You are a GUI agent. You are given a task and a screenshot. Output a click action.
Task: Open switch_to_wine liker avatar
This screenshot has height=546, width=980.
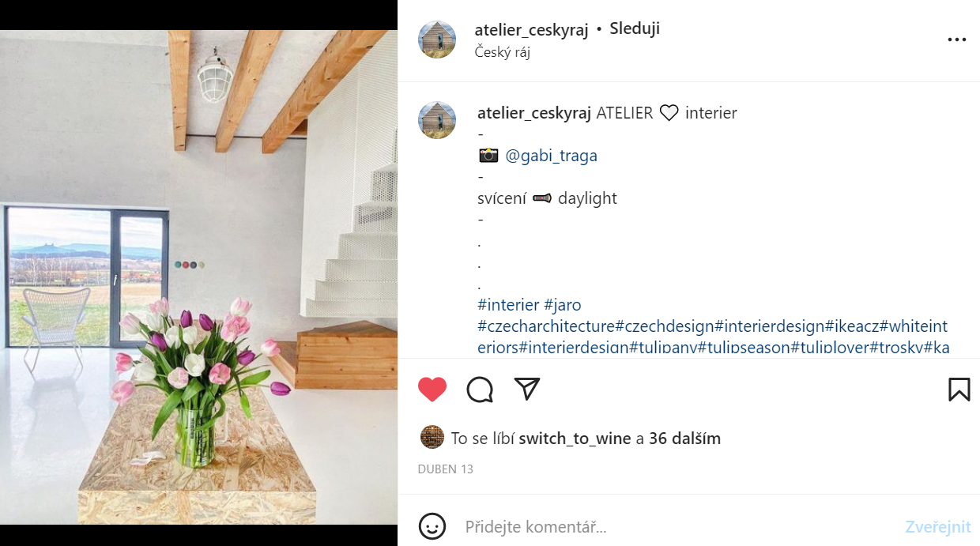[432, 437]
